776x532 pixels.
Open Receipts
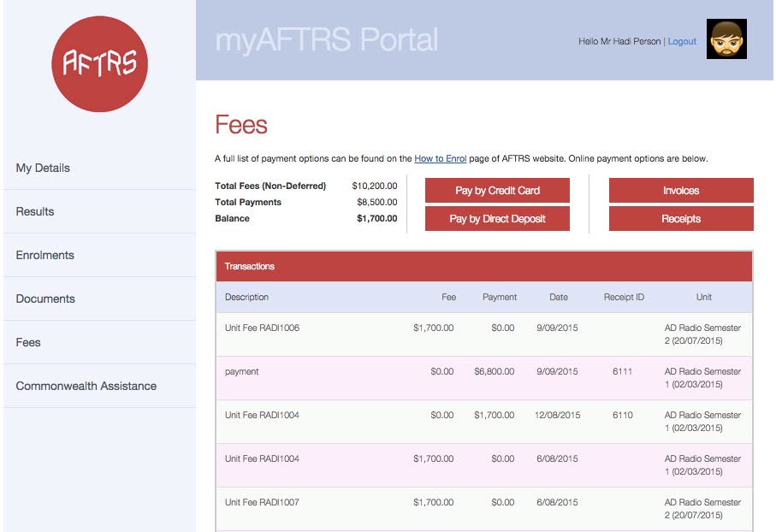[x=681, y=219]
